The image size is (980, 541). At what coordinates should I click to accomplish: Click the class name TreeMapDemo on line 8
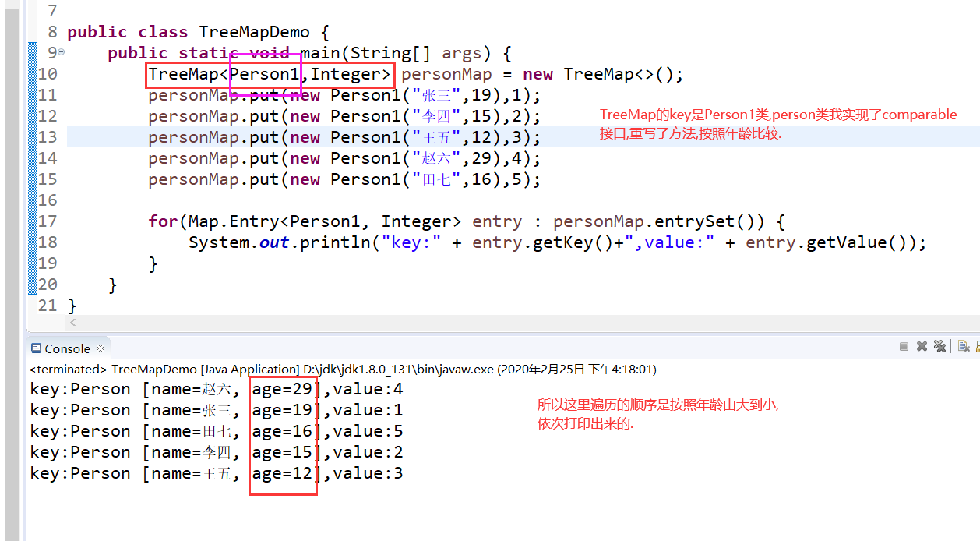pyautogui.click(x=255, y=32)
